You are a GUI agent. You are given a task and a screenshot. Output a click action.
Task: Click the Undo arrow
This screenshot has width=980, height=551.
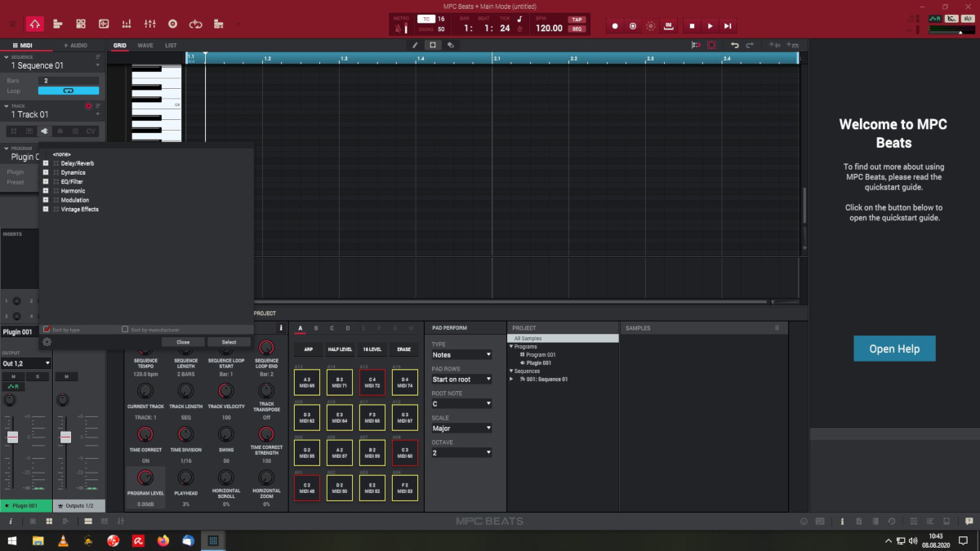pos(735,46)
